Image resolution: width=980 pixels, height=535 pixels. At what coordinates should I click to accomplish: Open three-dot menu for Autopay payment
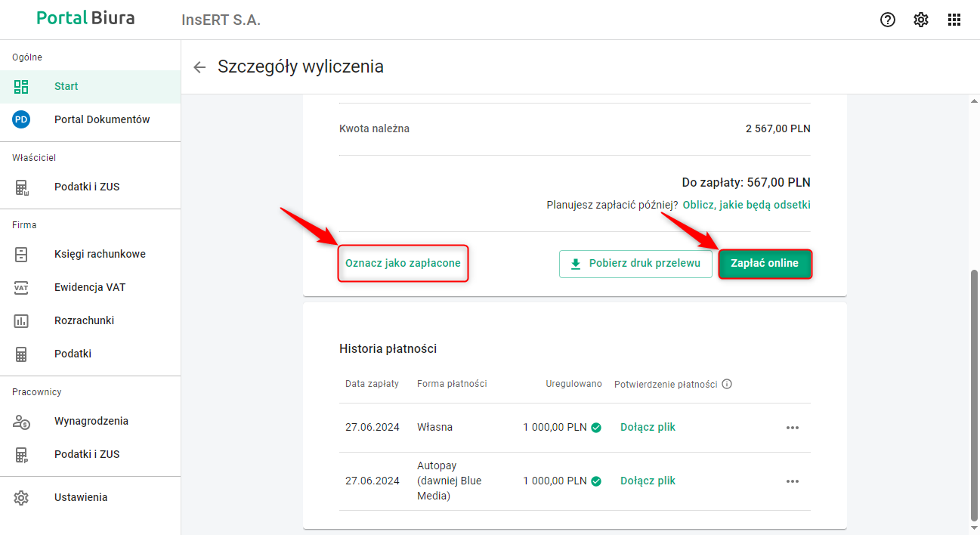[792, 481]
